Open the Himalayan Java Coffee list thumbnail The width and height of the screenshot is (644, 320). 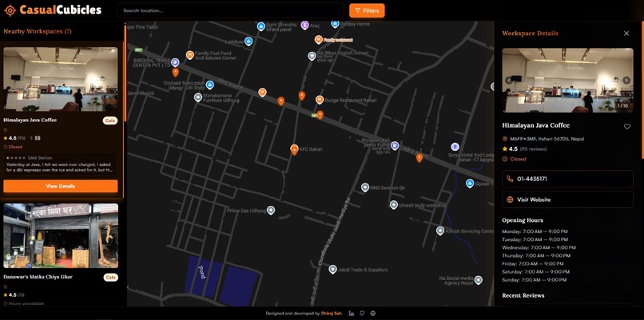[61, 79]
